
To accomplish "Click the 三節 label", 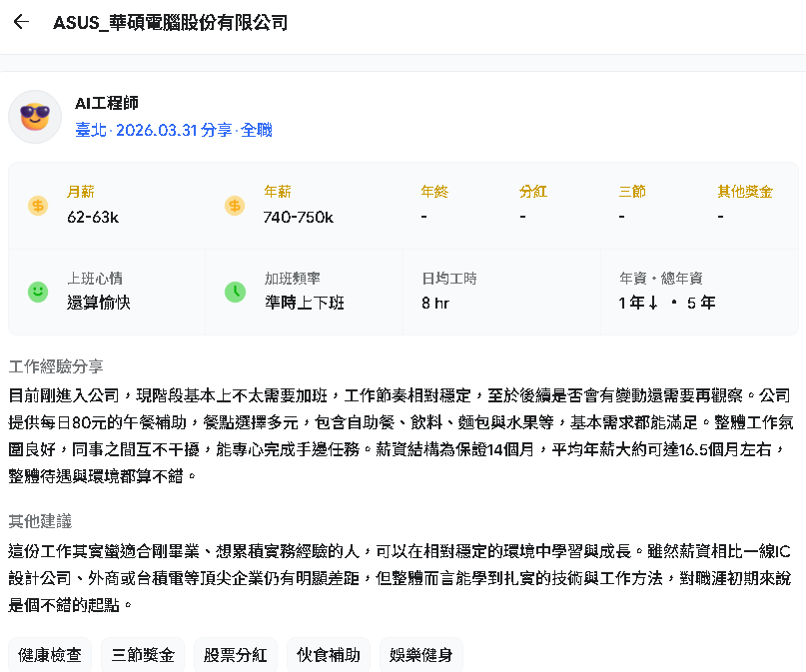I will tap(632, 192).
